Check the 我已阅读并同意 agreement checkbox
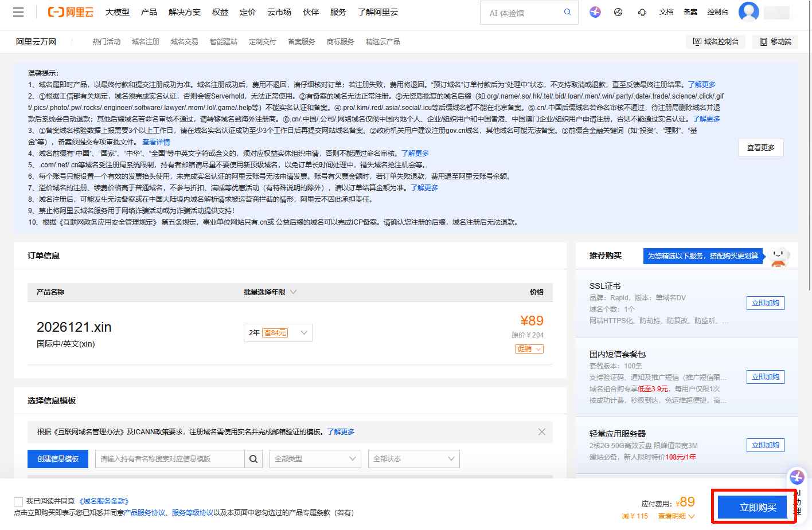The width and height of the screenshot is (812, 530). pos(18,500)
